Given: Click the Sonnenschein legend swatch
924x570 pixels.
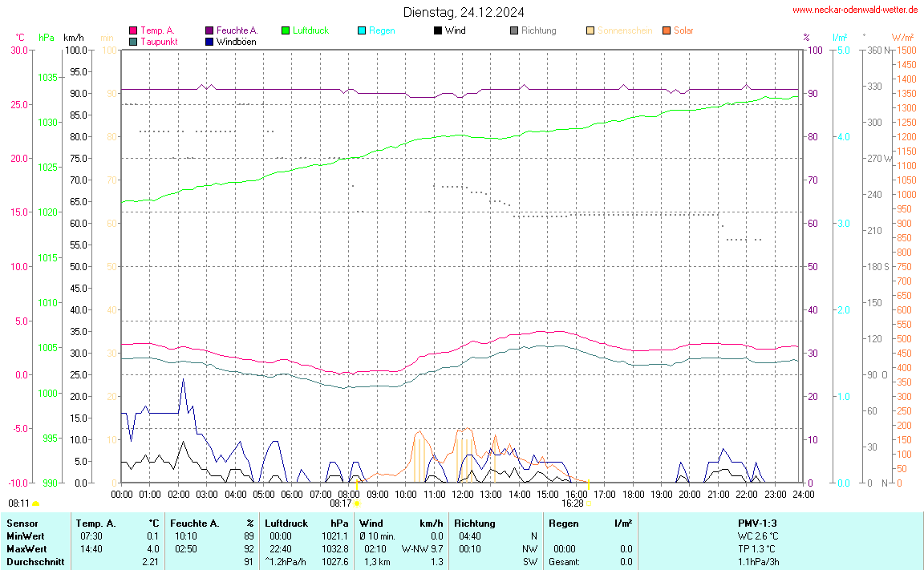Looking at the screenshot, I should coord(590,30).
